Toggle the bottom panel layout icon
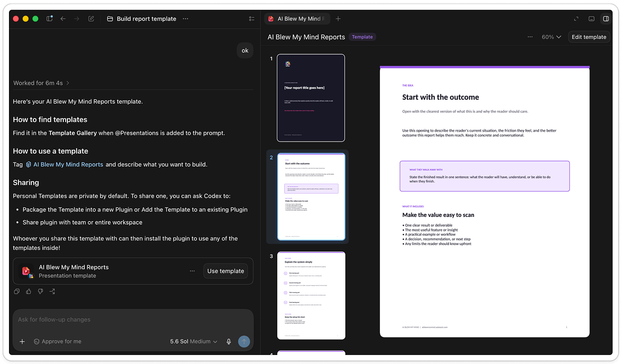 click(591, 19)
